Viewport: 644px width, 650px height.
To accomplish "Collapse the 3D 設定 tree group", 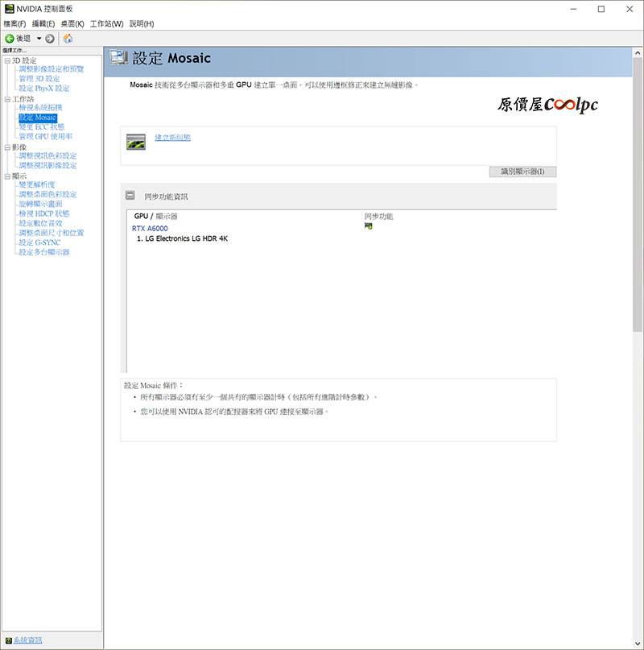I will (x=7, y=60).
